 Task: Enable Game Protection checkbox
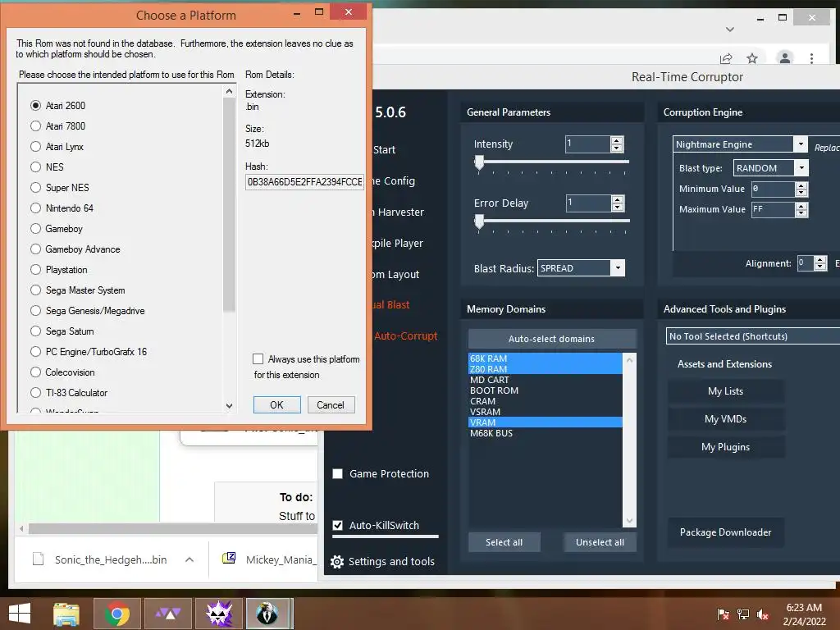(337, 473)
